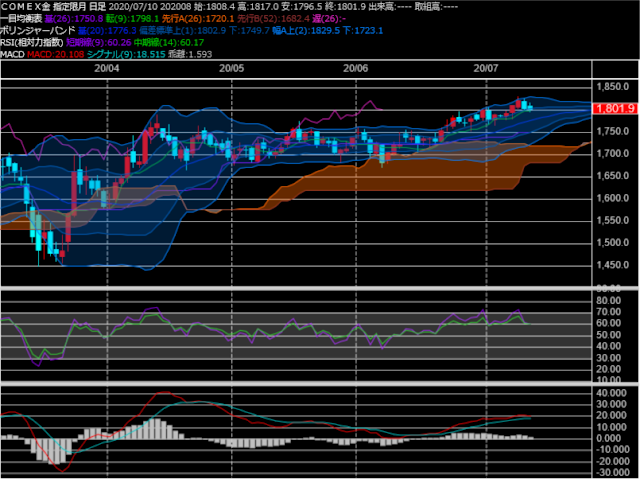Viewport: 640px width, 479px height.
Task: Click the 先行A(26):1720.1 value
Action: pos(198,18)
